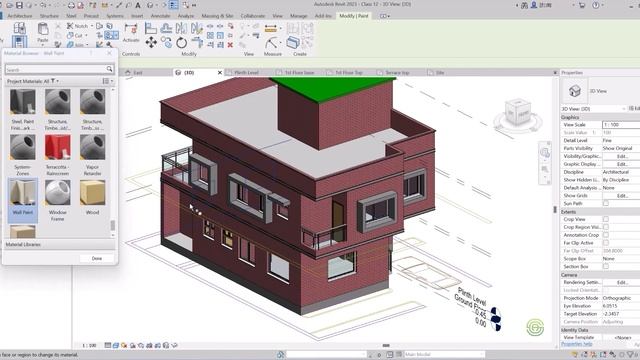The height and width of the screenshot is (360, 640).
Task: Open the Massing & Site ribbon tab
Action: click(x=217, y=16)
